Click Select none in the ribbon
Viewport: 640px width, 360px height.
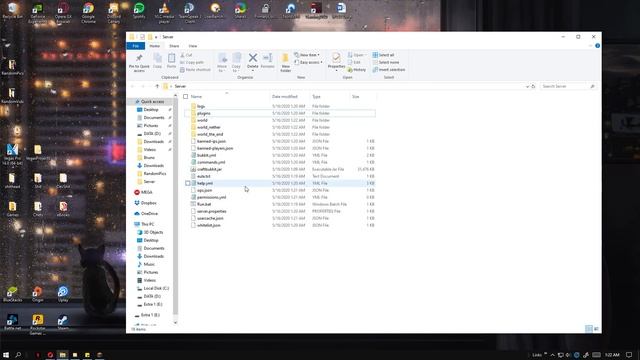click(386, 62)
